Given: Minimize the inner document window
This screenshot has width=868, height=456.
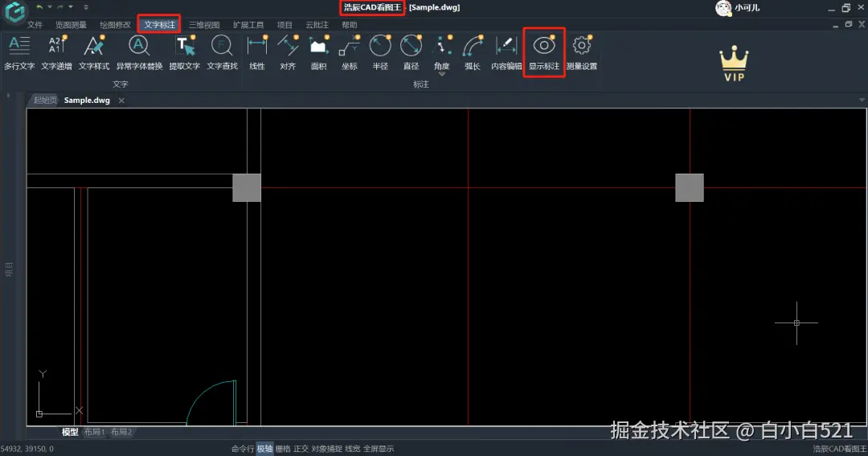Looking at the screenshot, I should tap(836, 26).
